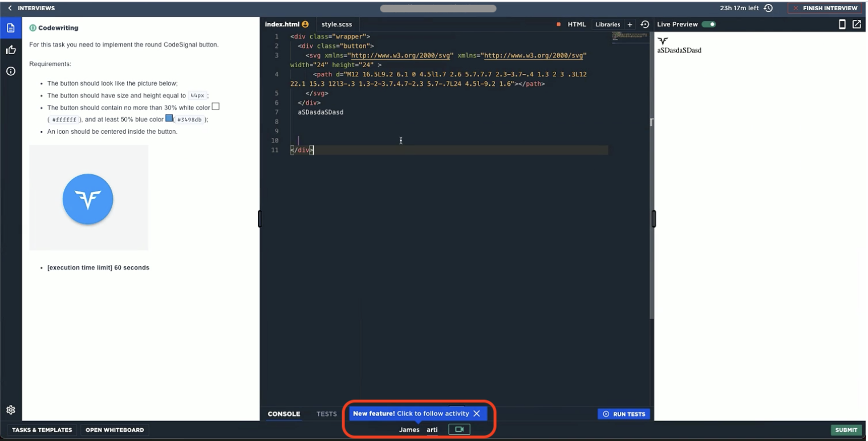This screenshot has width=868, height=441.
Task: Click participant name arti
Action: pos(432,430)
